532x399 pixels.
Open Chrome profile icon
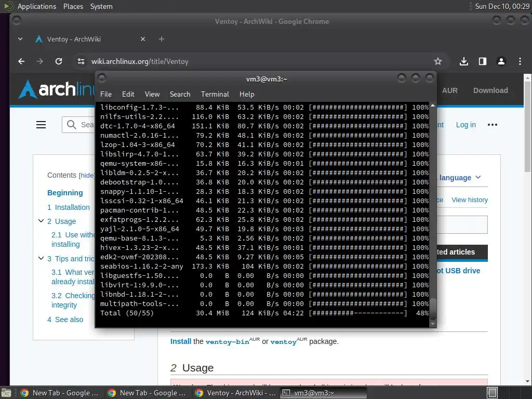[501, 61]
